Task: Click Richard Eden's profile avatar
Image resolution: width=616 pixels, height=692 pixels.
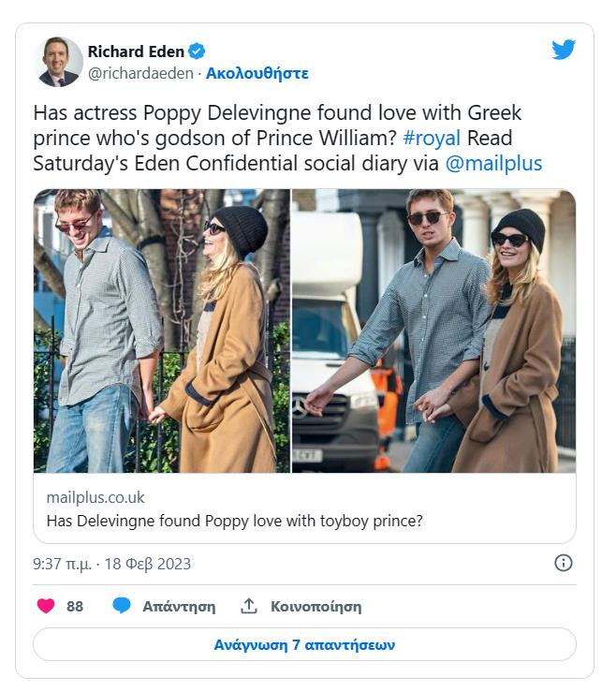Action: click(x=58, y=62)
